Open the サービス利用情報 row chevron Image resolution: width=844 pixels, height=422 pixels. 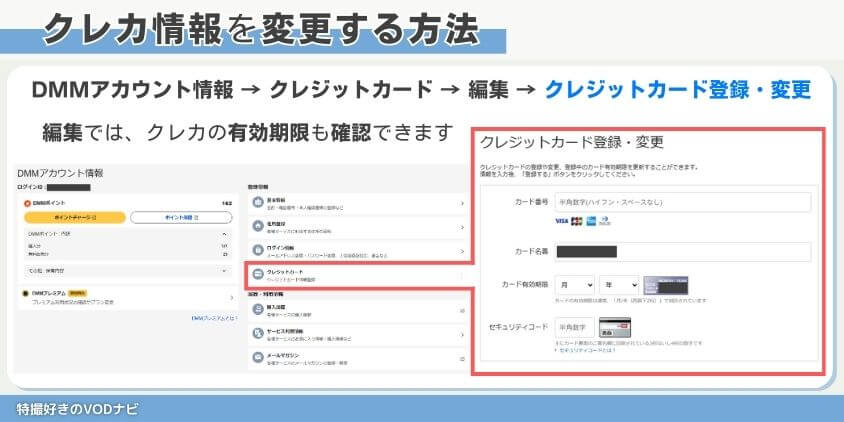pyautogui.click(x=462, y=334)
